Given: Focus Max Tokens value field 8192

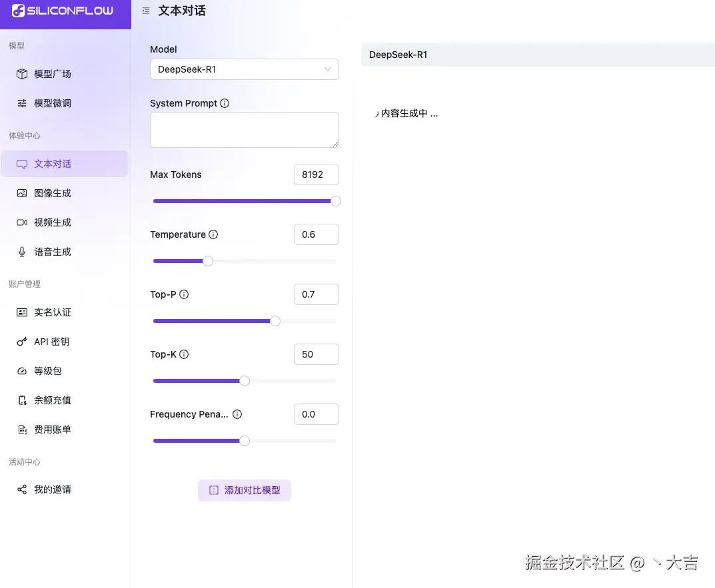Looking at the screenshot, I should (x=317, y=174).
